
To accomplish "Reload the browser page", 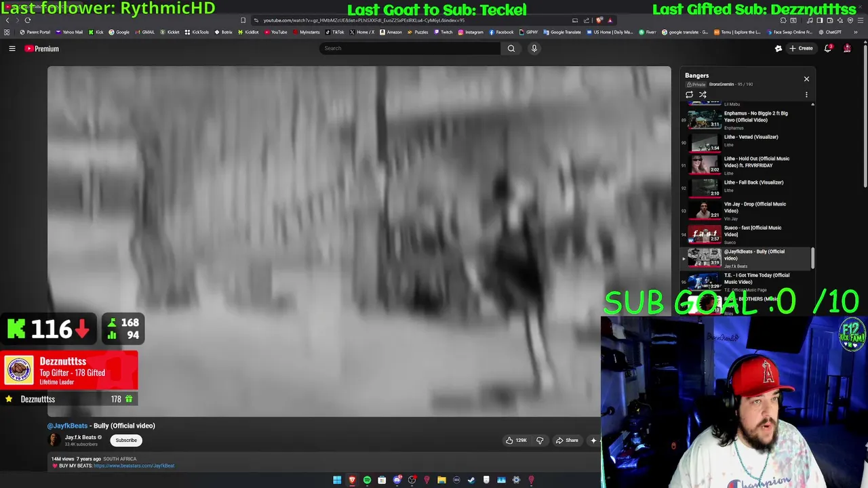I will (x=28, y=20).
